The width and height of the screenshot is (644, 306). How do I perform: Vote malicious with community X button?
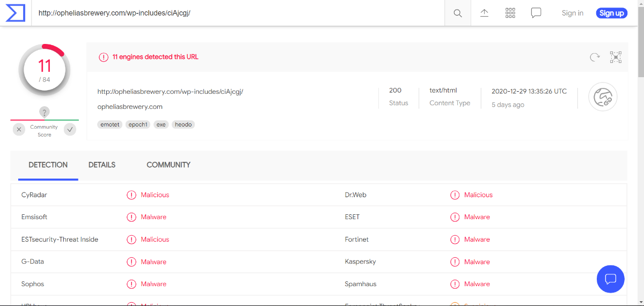tap(19, 129)
